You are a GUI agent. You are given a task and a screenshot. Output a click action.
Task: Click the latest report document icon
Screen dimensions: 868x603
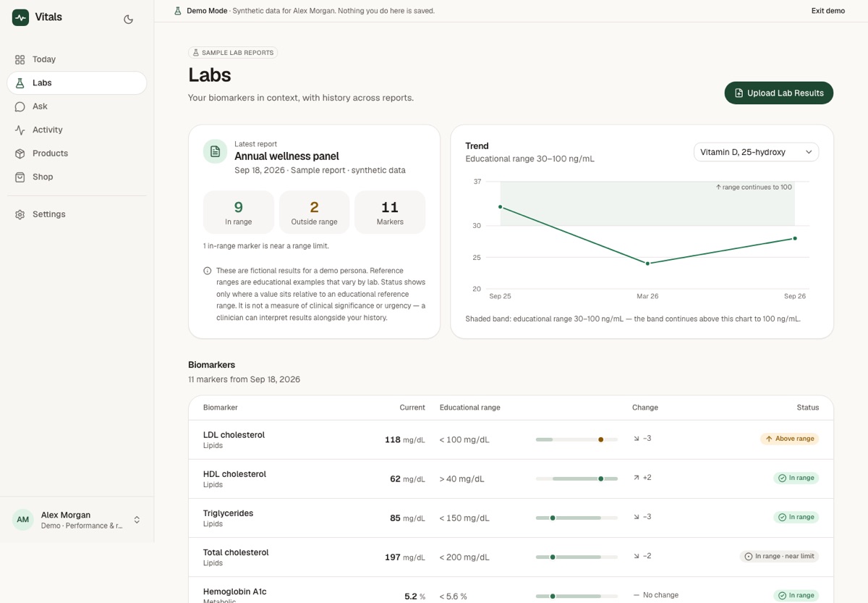215,151
